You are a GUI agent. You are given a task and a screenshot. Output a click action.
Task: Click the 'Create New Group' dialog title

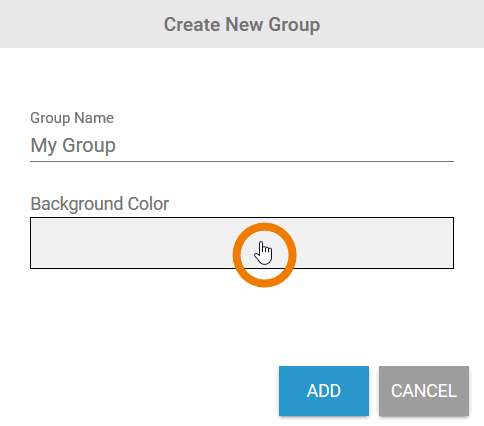(242, 24)
